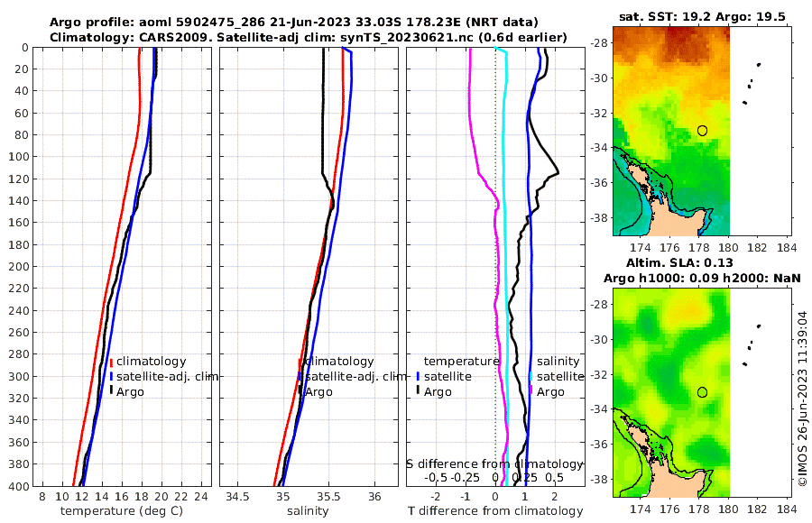The image size is (812, 523).
Task: Click temperature axis tick label 8
Action: [42, 497]
